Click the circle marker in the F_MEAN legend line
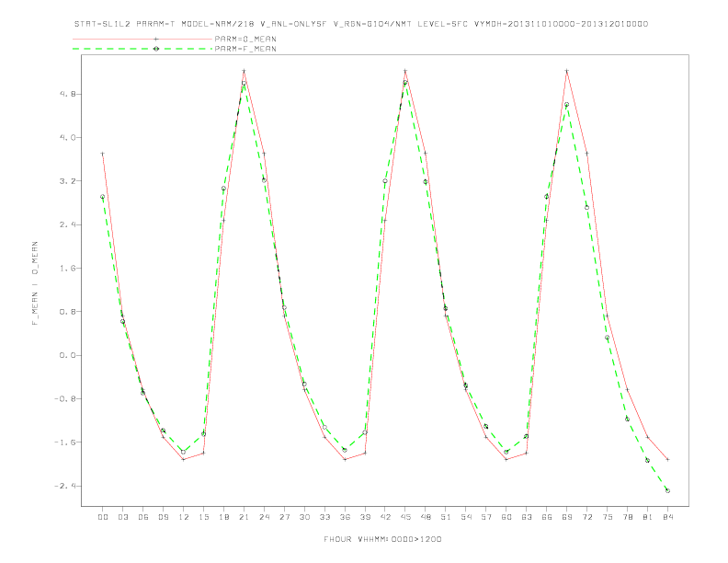Viewport: 728px width, 563px height. point(156,49)
